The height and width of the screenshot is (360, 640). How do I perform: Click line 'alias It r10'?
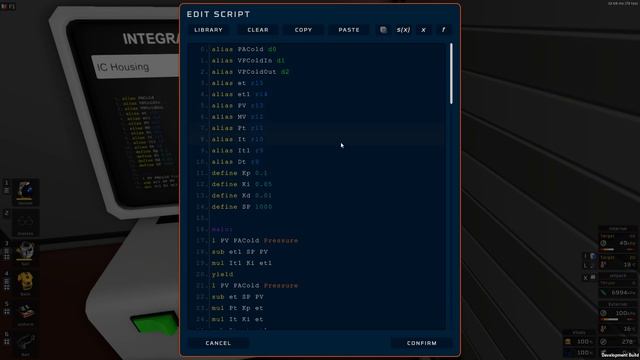click(x=237, y=139)
